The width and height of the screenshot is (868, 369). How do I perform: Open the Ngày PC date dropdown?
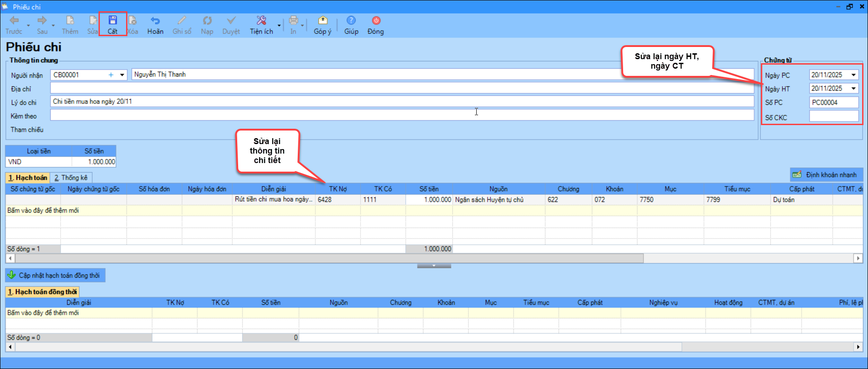[854, 75]
